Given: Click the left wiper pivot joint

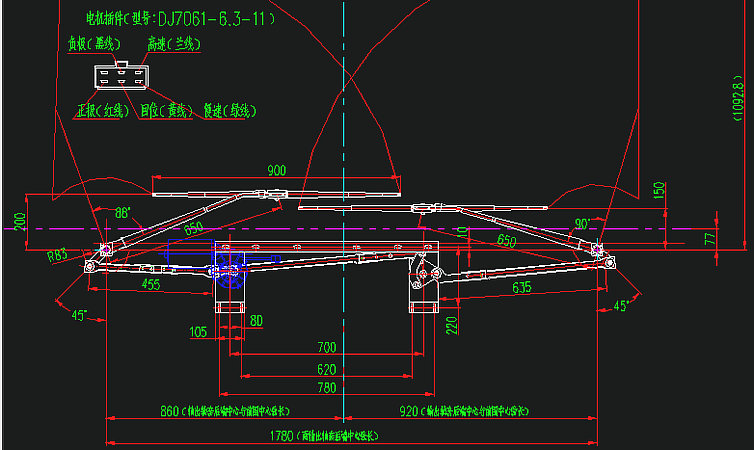Looking at the screenshot, I should 105,248.
